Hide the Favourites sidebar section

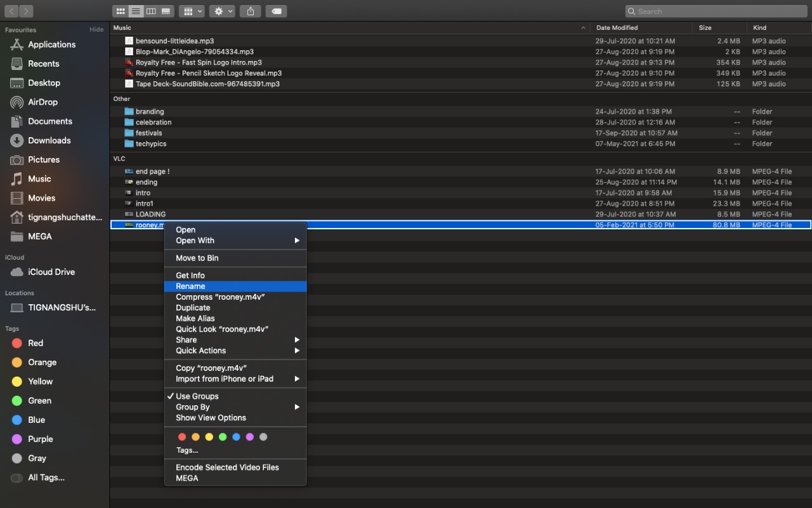click(x=96, y=30)
